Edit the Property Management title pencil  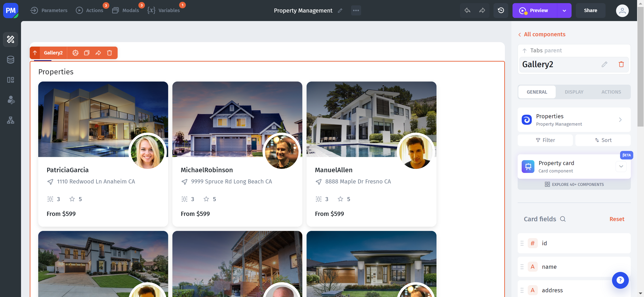[x=340, y=11]
